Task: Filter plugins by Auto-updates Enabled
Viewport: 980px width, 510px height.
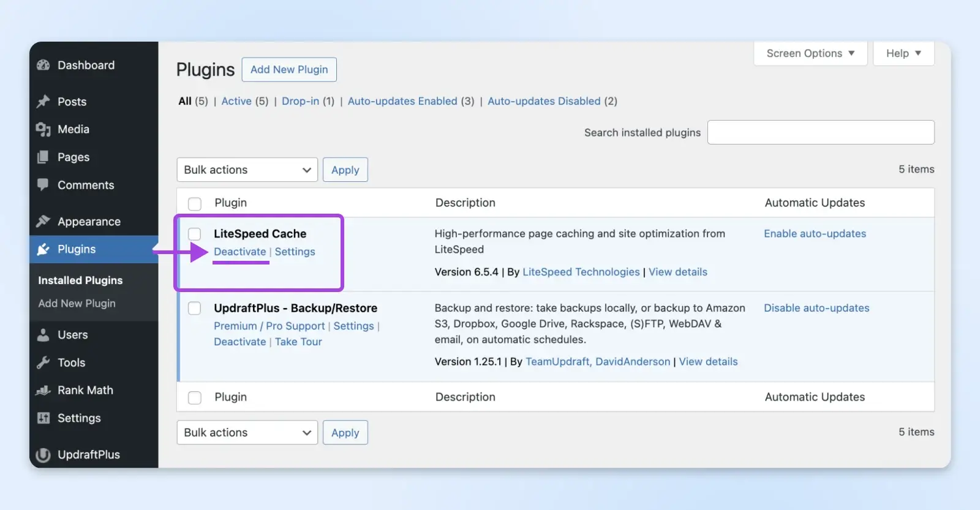Action: (402, 101)
